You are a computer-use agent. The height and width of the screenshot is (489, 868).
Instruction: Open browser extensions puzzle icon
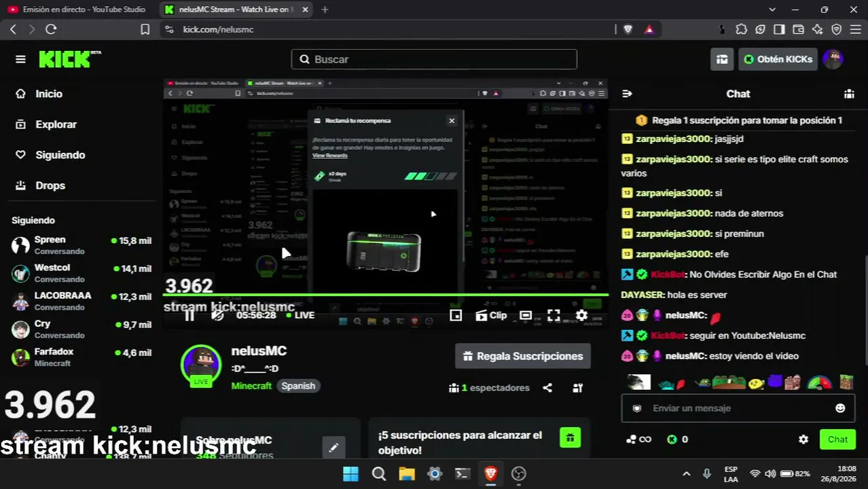click(x=742, y=29)
